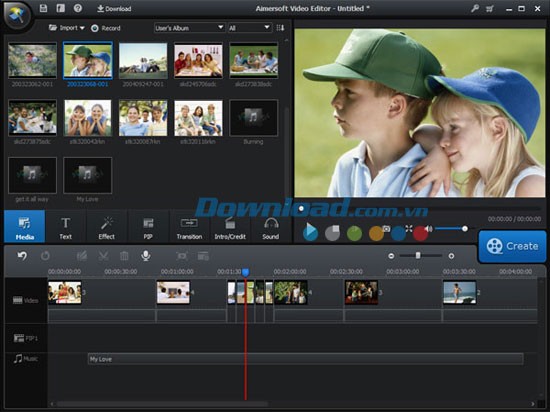Click the blue playhead marker on timeline

pyautogui.click(x=246, y=272)
